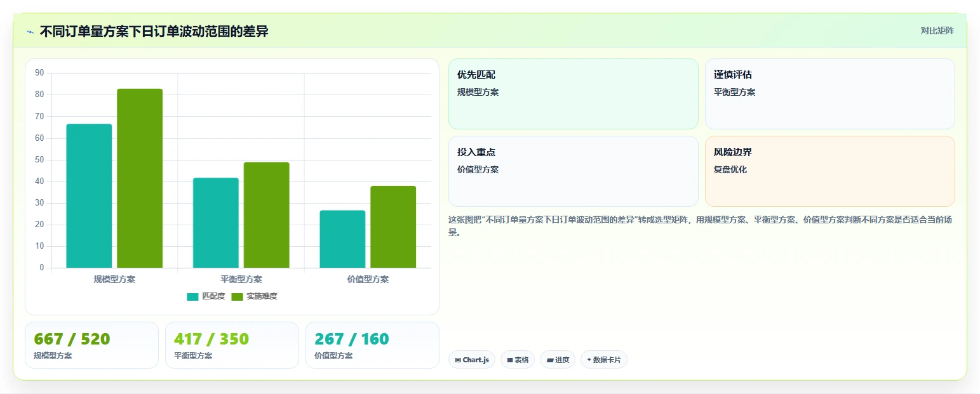Click the 进度 tag chip
Screen dimensions: 980x394
558,360
